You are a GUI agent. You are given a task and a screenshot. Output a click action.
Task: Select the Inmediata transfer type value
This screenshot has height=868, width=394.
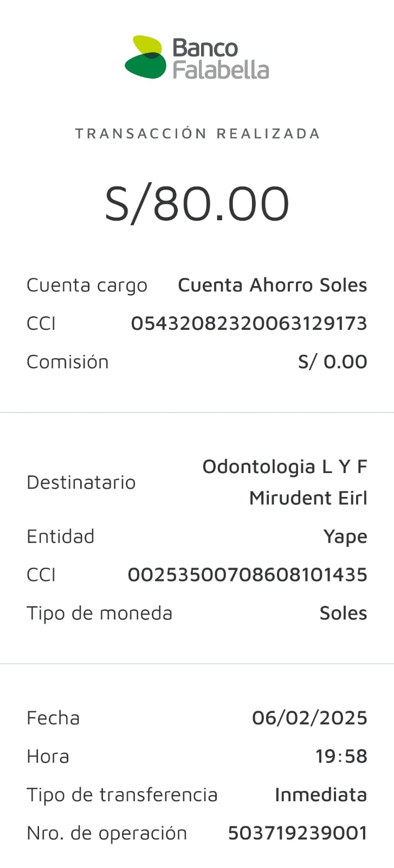tap(321, 795)
